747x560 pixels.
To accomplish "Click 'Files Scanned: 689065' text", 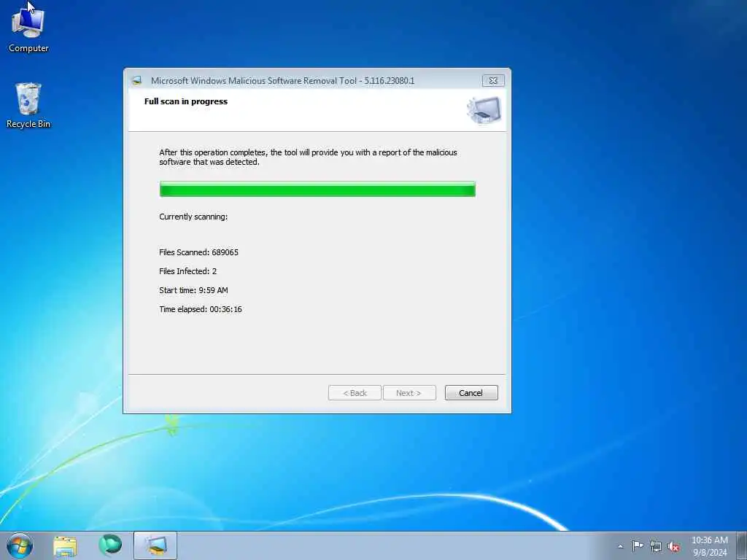I will (198, 252).
